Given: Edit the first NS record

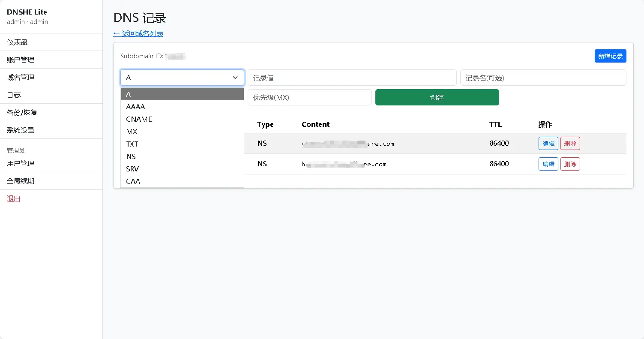Looking at the screenshot, I should pos(548,144).
